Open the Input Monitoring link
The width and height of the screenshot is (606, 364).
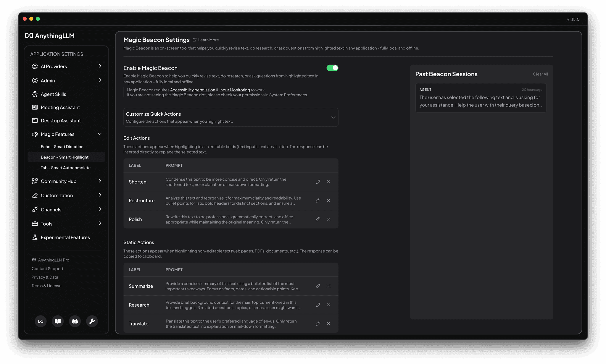(235, 90)
